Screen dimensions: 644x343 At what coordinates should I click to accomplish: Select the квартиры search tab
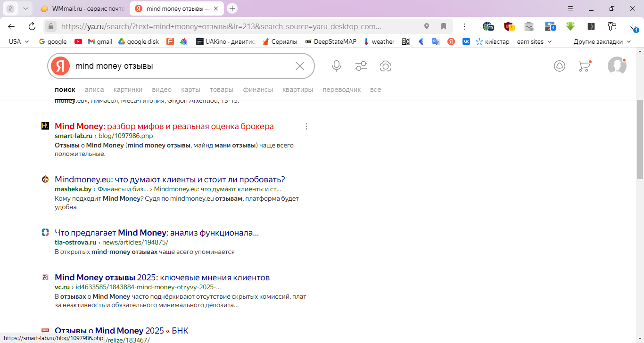tap(298, 90)
